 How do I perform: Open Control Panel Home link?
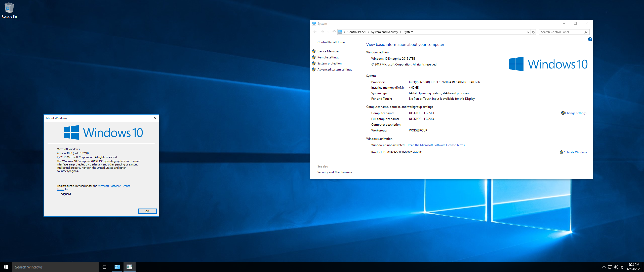331,42
